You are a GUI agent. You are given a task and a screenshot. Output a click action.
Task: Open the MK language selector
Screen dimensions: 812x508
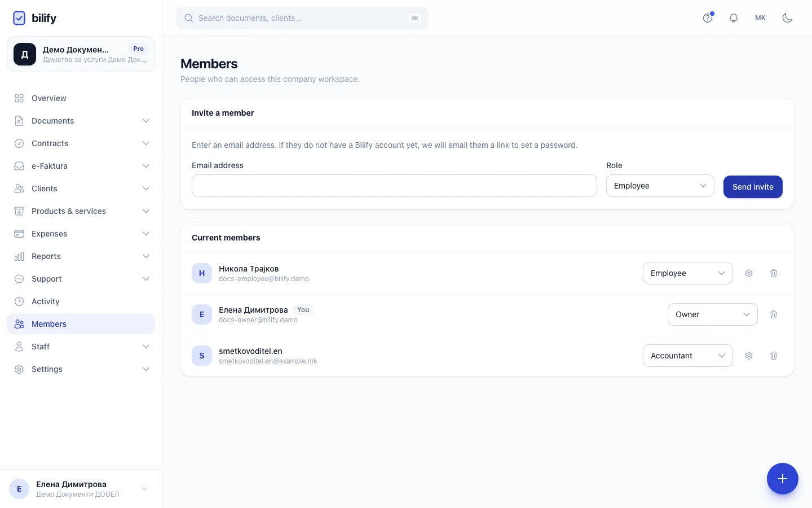(761, 18)
